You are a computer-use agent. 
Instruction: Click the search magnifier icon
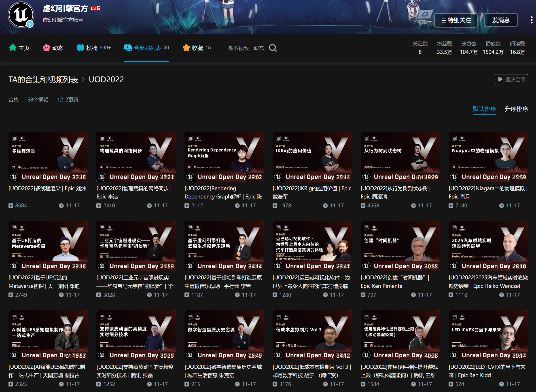[x=273, y=48]
